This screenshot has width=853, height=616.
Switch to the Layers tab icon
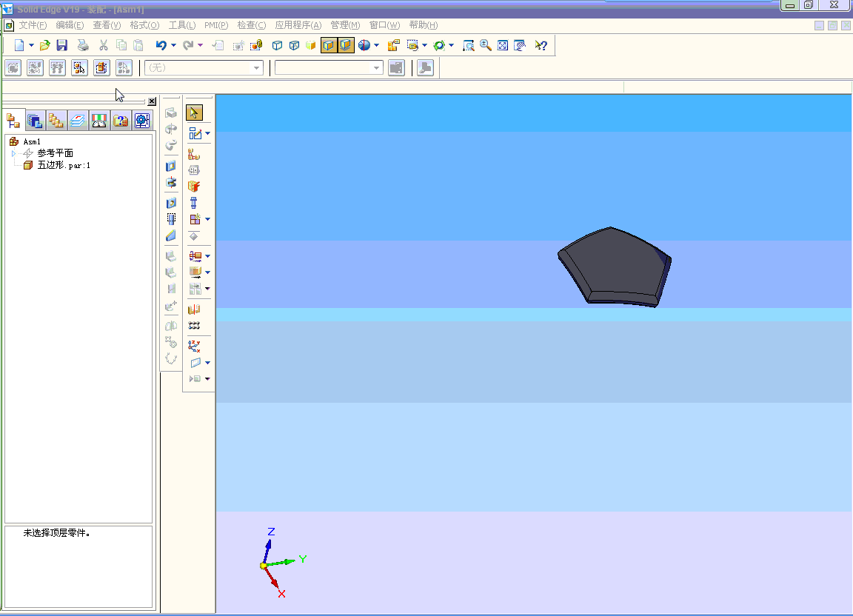click(77, 120)
